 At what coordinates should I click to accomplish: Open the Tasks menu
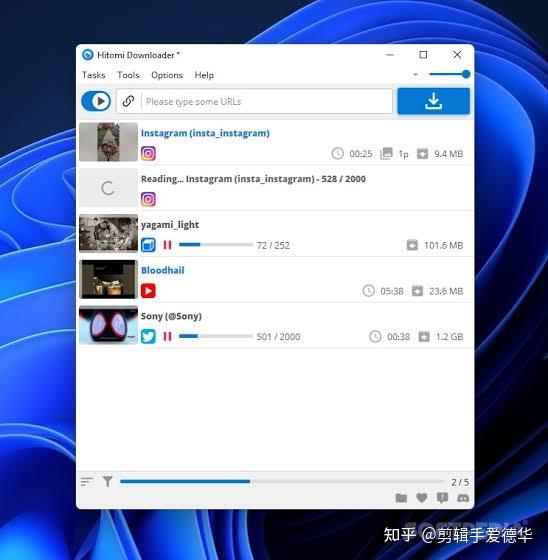(x=94, y=75)
